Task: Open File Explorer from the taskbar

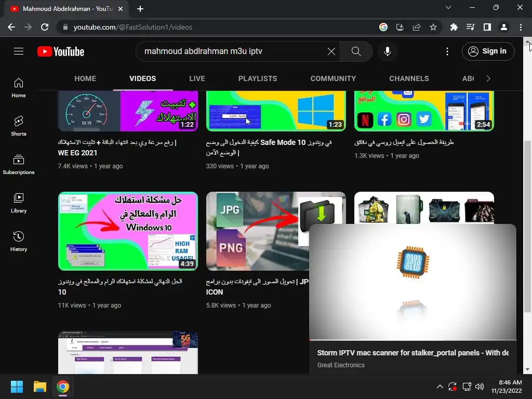Action: (39, 387)
